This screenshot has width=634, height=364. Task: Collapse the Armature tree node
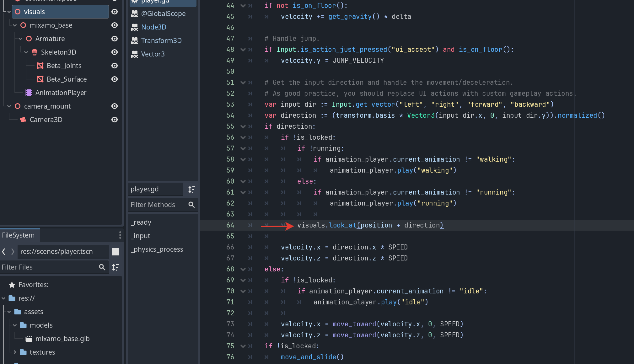(20, 39)
